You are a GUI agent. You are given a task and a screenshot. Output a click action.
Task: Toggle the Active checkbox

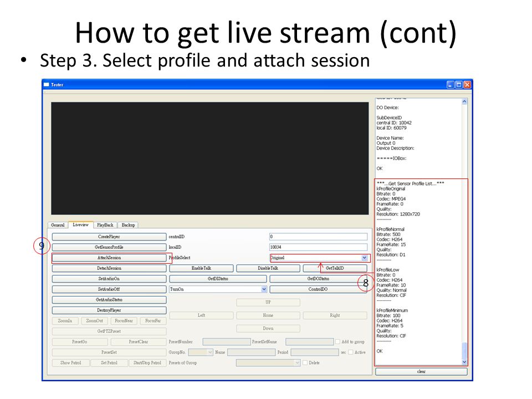[351, 352]
